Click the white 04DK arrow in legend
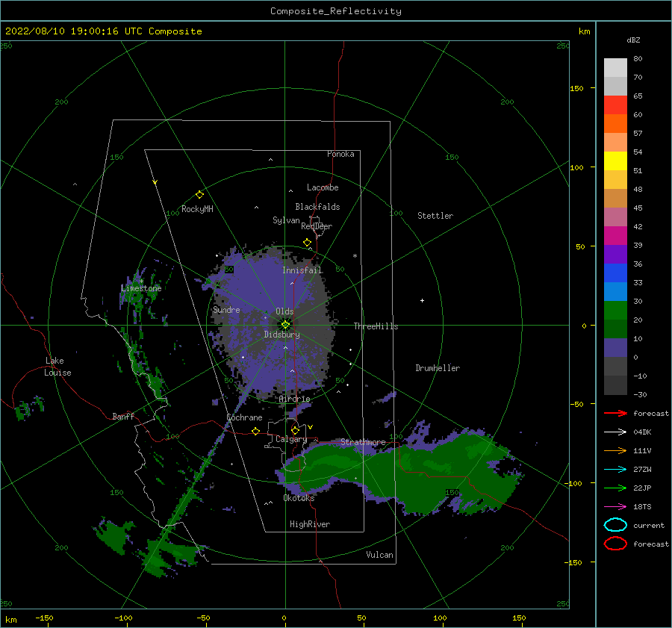This screenshot has width=672, height=628. 615,432
